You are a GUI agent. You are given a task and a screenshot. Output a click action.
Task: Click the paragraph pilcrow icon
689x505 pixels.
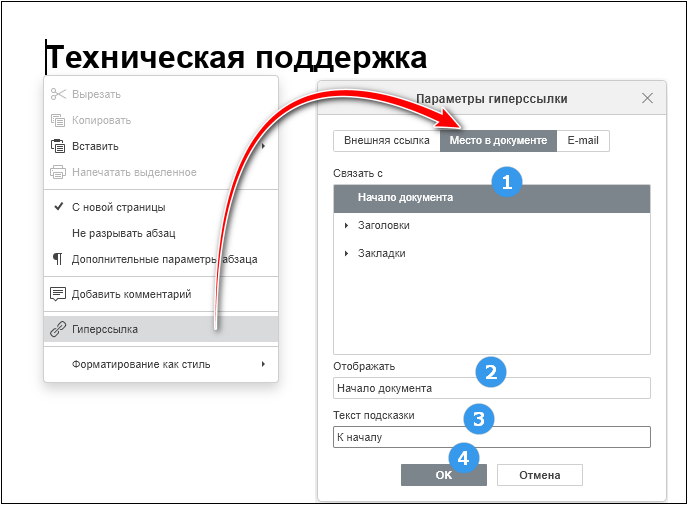[58, 259]
